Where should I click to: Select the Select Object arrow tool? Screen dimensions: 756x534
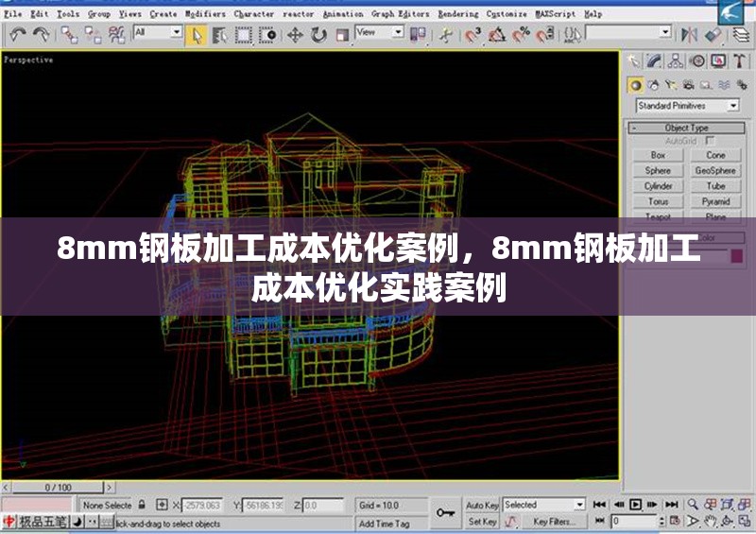click(197, 35)
